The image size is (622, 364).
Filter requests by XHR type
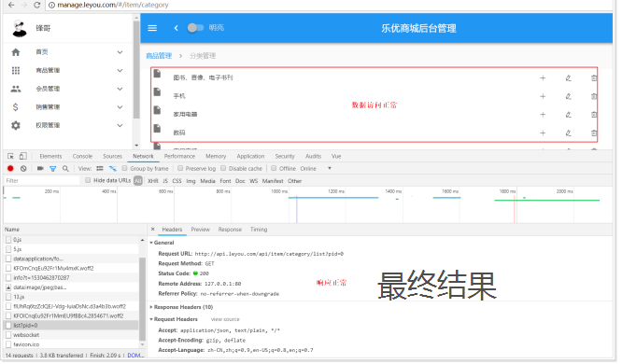click(153, 181)
